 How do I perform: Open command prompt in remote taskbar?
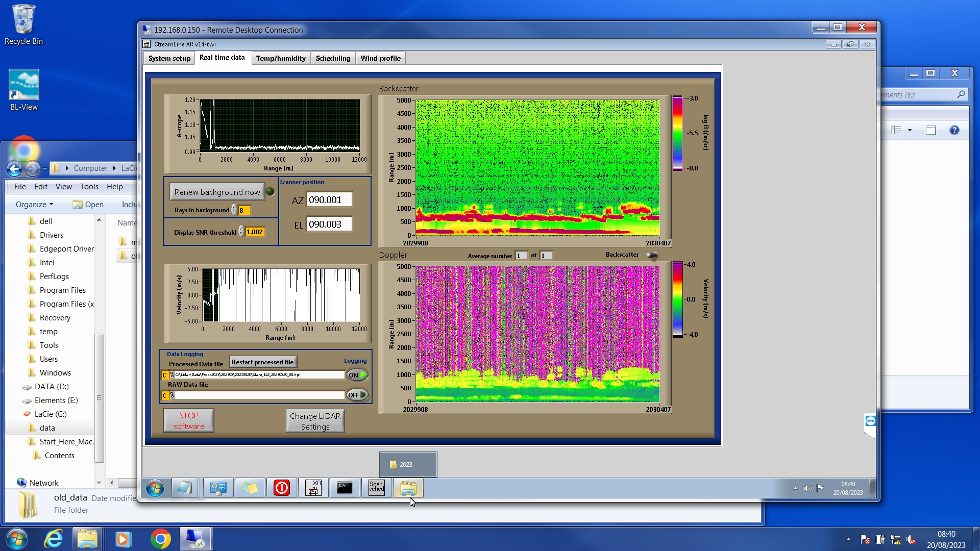tap(345, 488)
